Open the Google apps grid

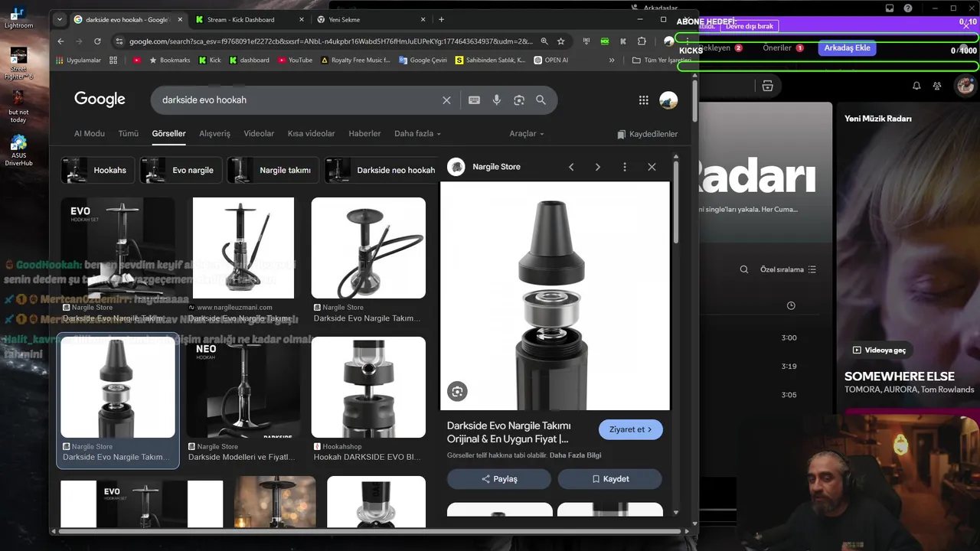643,99
